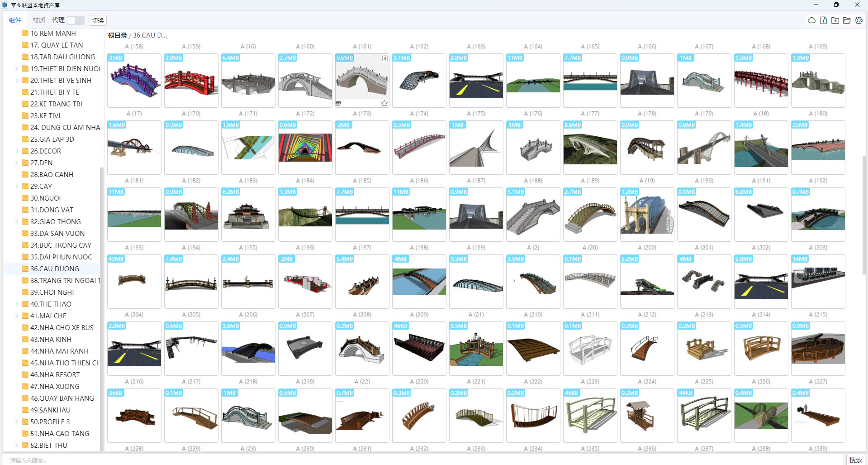Expand the 26.DECOR tree folder
The width and height of the screenshot is (868, 465).
(x=17, y=151)
